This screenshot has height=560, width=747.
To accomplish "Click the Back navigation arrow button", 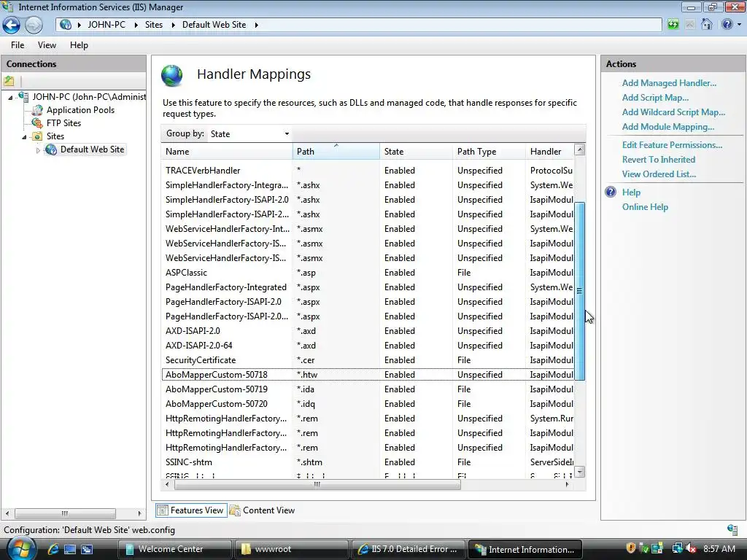I will point(12,25).
